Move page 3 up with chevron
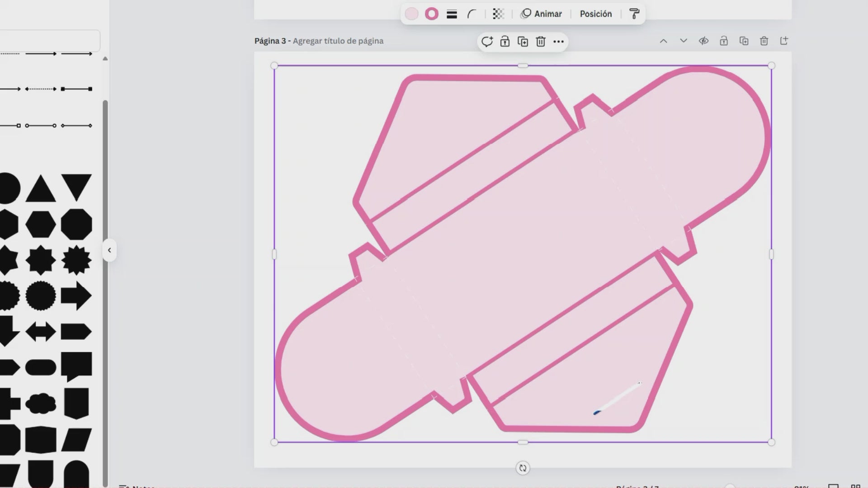Image resolution: width=868 pixels, height=488 pixels. (x=663, y=41)
